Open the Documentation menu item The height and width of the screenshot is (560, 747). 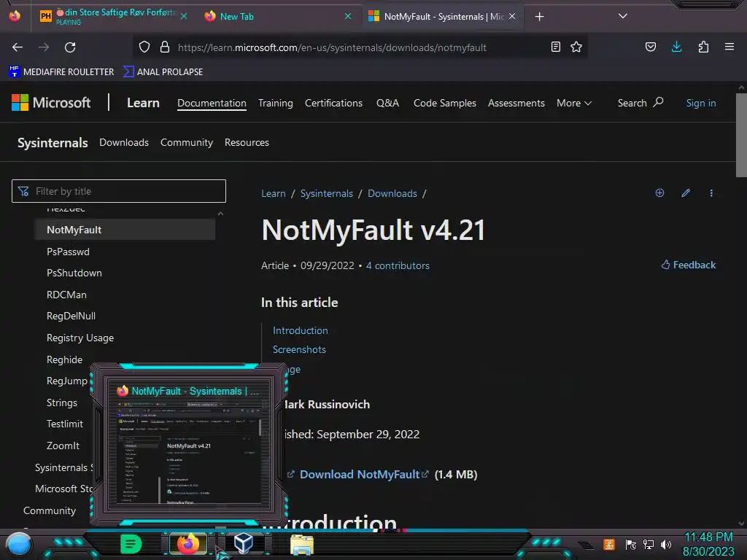click(x=212, y=103)
